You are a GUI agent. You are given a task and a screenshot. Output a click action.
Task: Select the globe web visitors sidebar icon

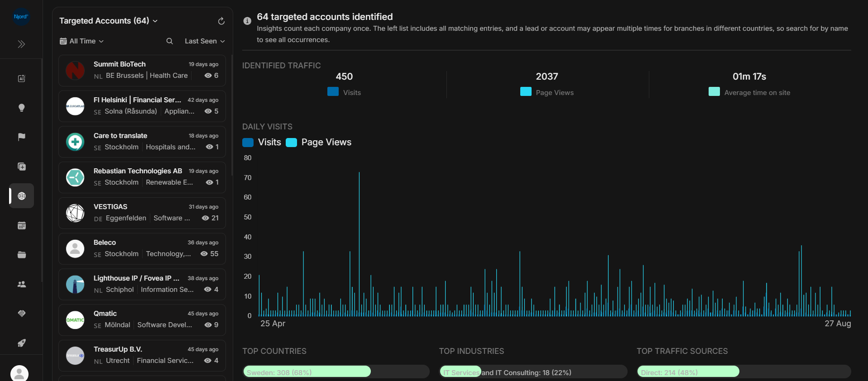[22, 196]
